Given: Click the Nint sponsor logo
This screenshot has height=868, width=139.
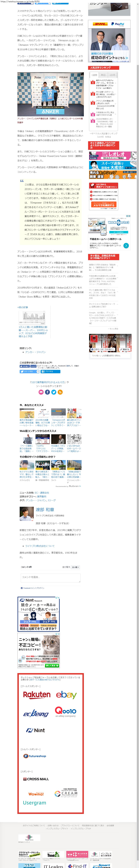Looking at the screenshot, I should coord(35,731).
